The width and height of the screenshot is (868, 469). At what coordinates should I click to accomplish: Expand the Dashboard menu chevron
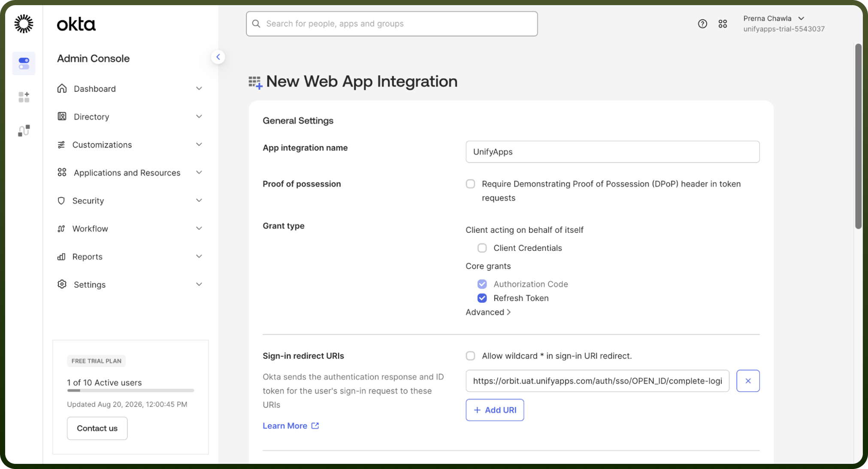pos(199,88)
